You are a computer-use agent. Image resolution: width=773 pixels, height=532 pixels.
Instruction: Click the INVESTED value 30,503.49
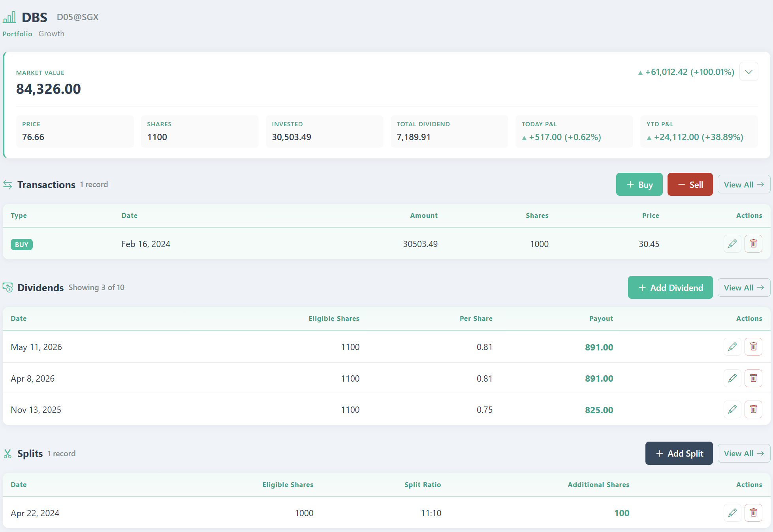point(292,137)
